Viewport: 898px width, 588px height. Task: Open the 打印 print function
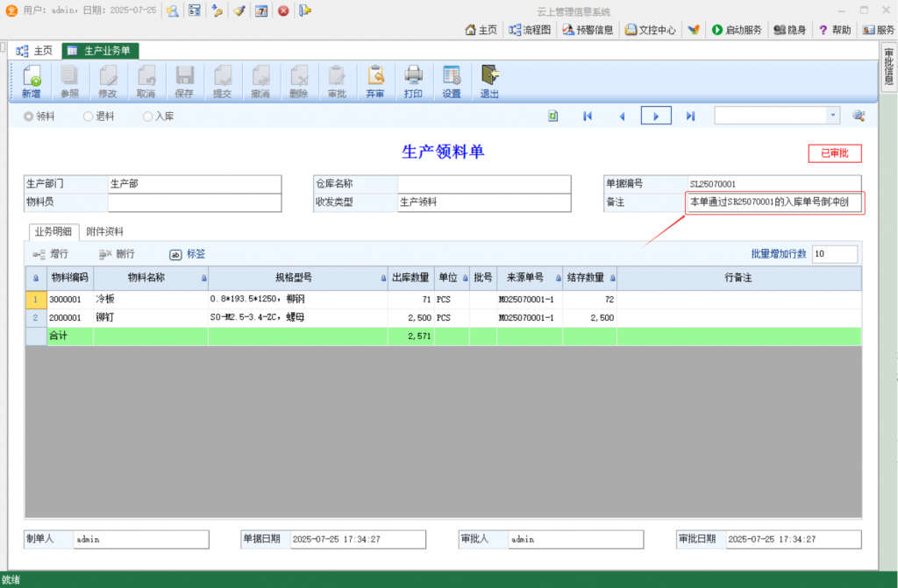(x=413, y=81)
